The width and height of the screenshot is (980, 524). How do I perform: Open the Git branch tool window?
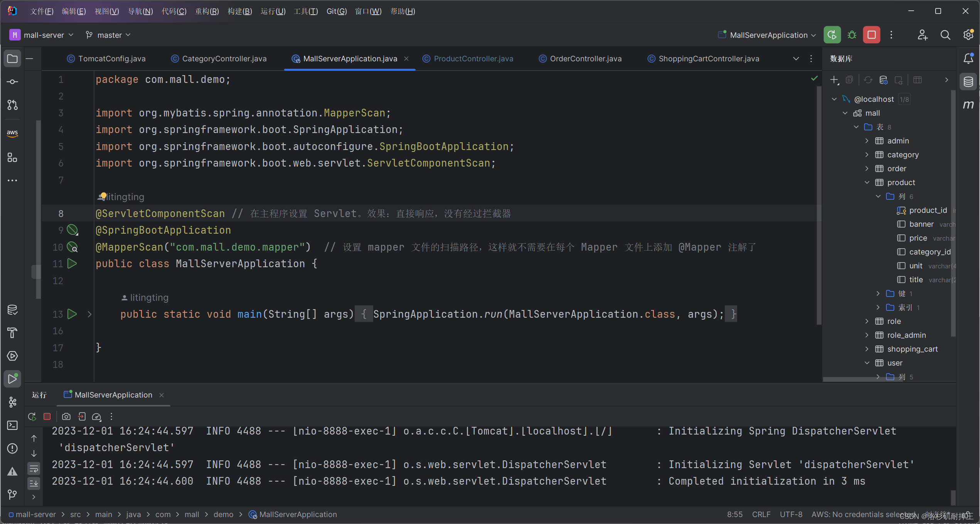click(x=12, y=494)
